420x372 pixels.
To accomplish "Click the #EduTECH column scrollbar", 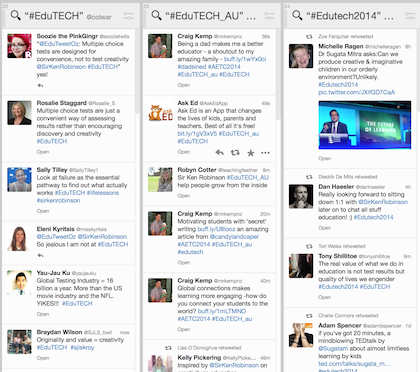I will 137,70.
